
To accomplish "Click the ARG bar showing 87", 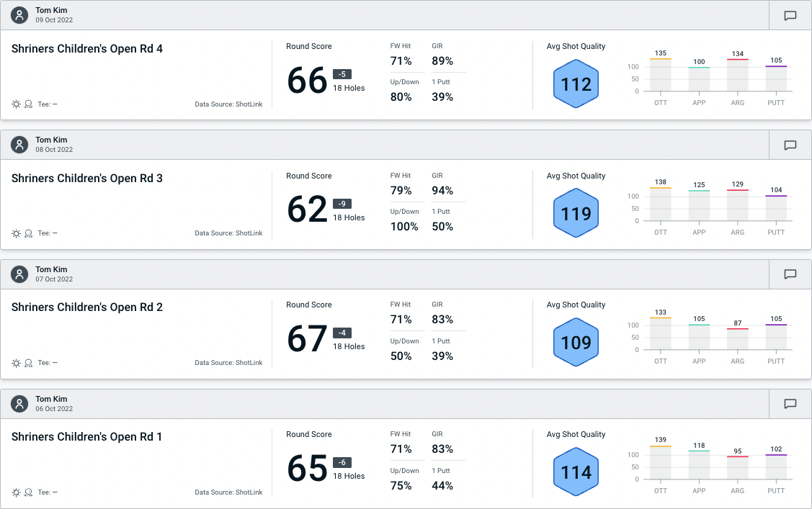I will pos(738,339).
